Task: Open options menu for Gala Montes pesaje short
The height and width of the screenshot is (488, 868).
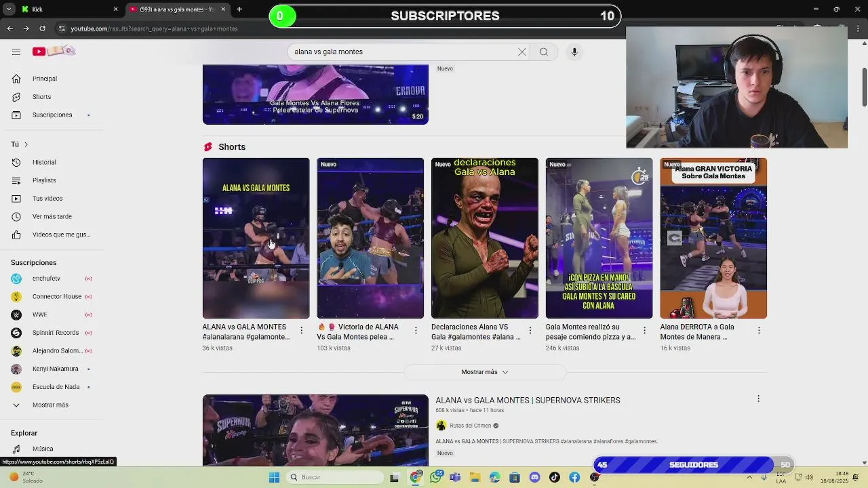Action: 644,331
